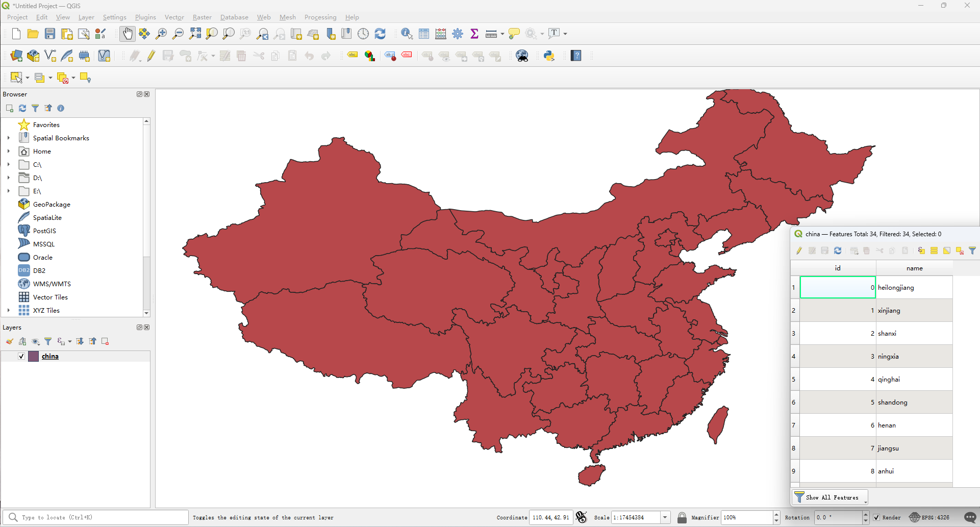Open the Layer menu

click(x=86, y=17)
